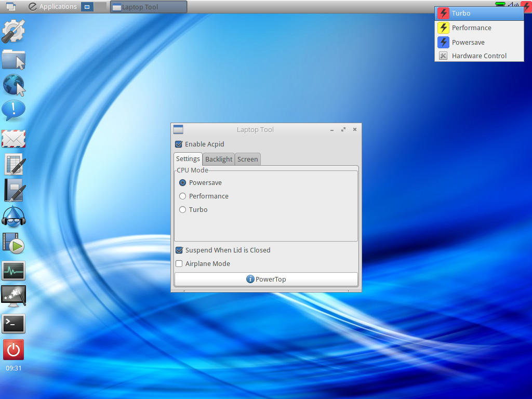Open the Applications menu in the panel
The width and height of the screenshot is (532, 399).
[x=52, y=7]
